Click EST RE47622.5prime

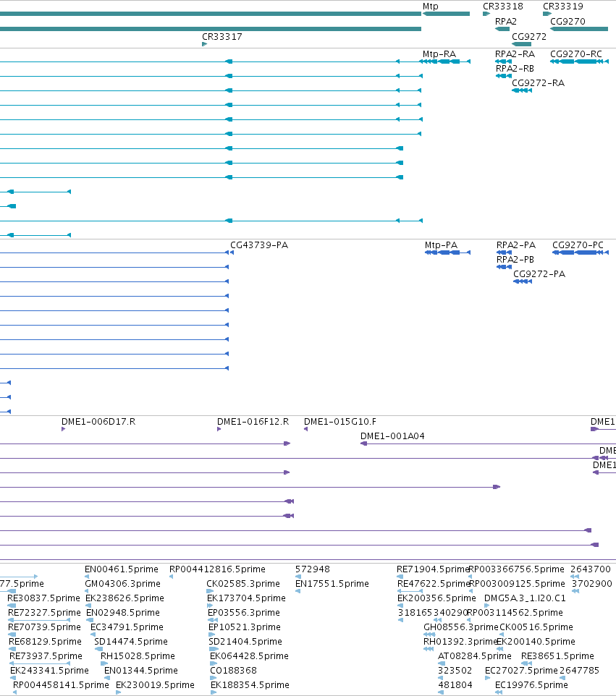click(434, 584)
